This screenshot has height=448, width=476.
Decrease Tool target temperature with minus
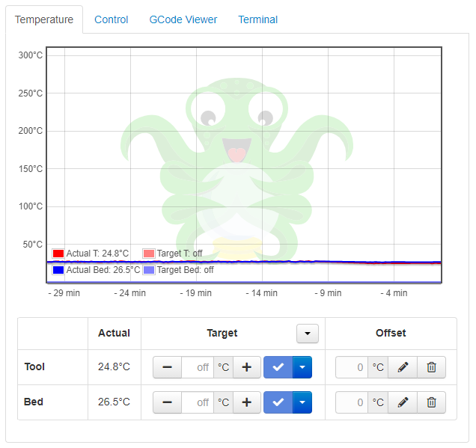click(167, 367)
